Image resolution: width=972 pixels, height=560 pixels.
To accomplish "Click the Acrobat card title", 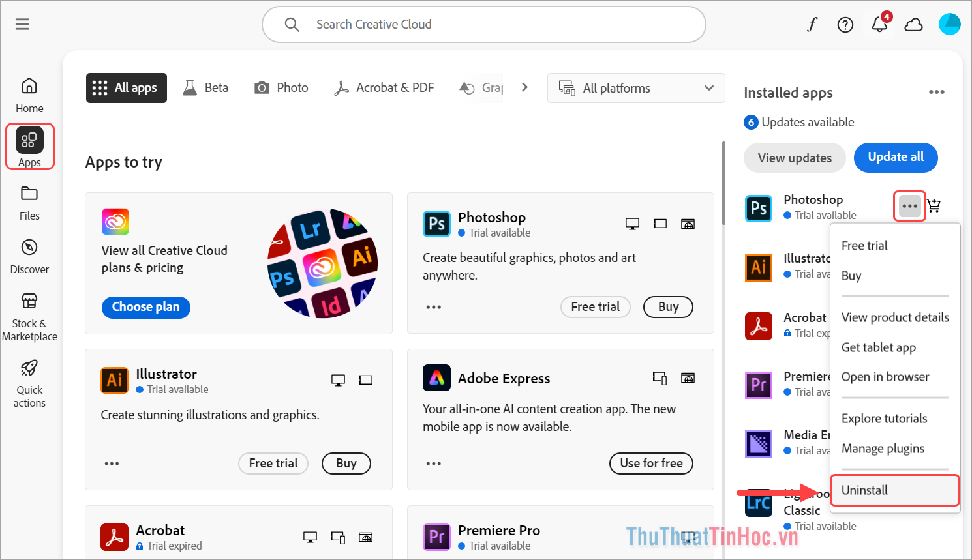I will pyautogui.click(x=160, y=530).
